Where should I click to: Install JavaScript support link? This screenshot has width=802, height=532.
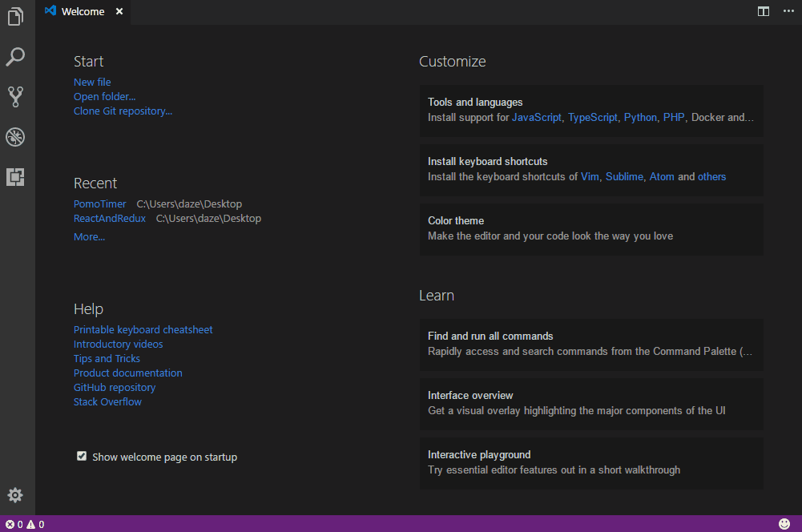pos(537,118)
